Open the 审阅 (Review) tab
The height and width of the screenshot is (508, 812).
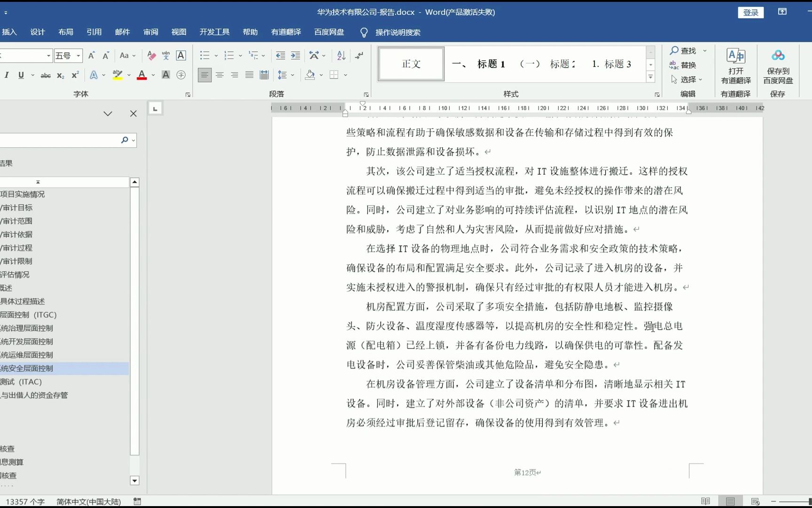point(151,32)
